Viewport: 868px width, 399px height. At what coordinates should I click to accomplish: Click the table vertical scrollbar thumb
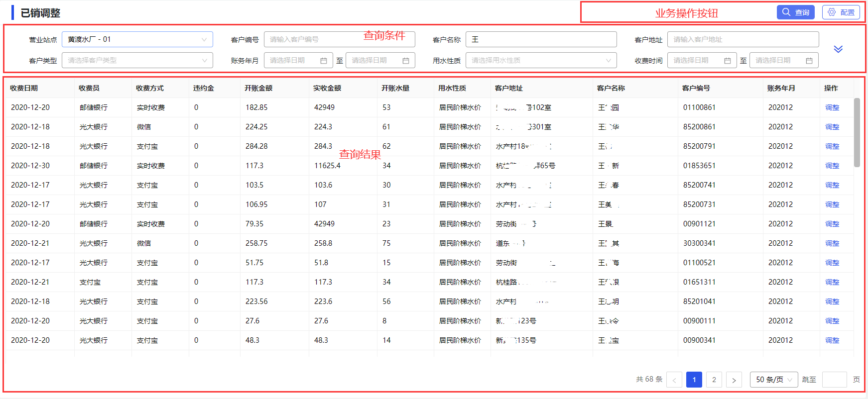[x=857, y=132]
